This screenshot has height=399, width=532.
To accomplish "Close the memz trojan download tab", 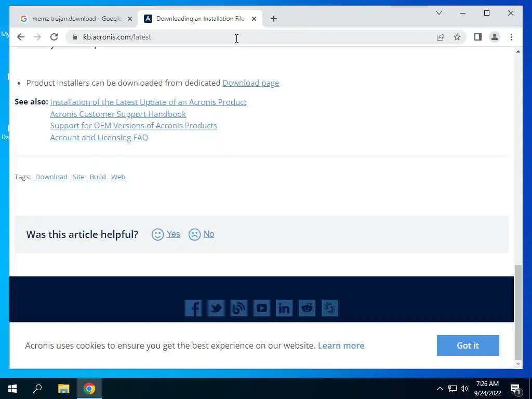I will [x=129, y=19].
